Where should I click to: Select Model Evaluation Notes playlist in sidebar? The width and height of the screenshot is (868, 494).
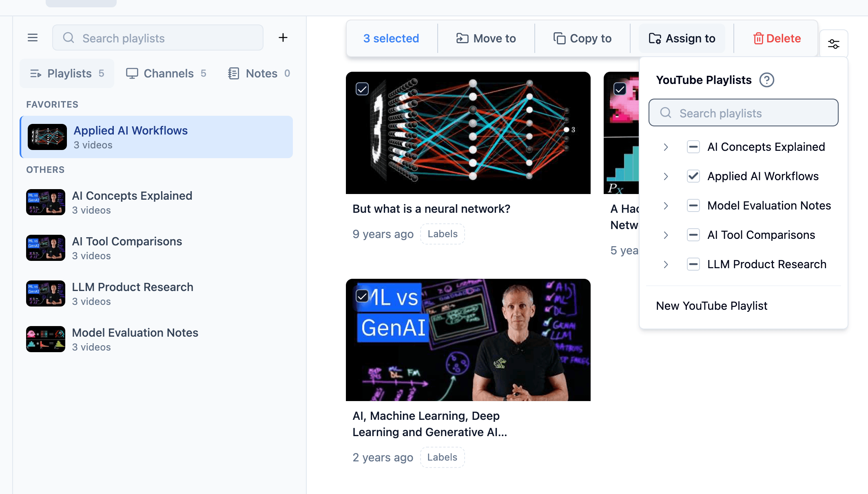(157, 339)
